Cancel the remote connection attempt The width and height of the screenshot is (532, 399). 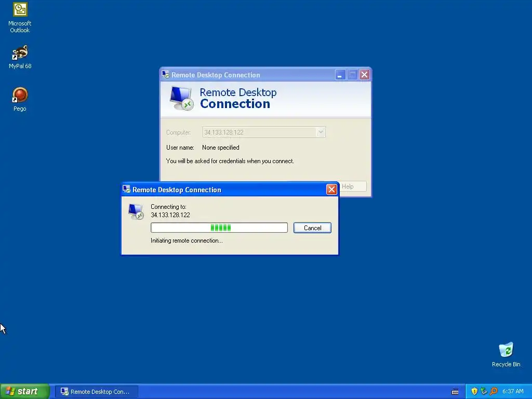point(312,228)
